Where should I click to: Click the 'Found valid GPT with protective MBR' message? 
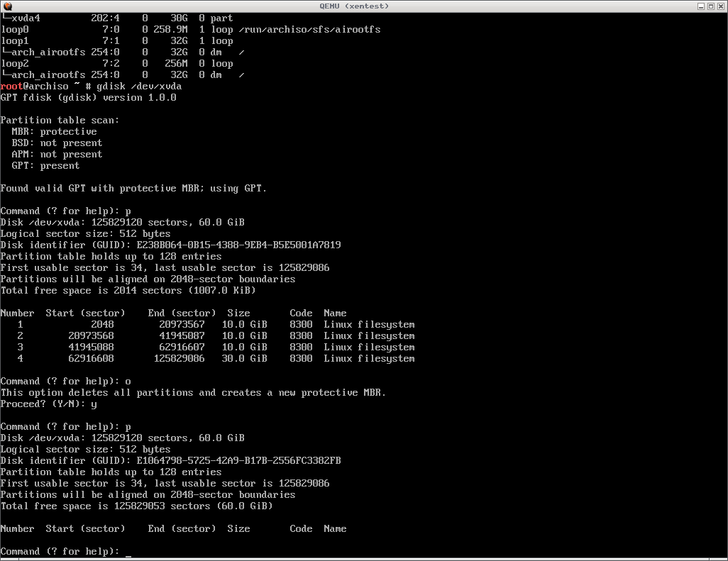[133, 189]
